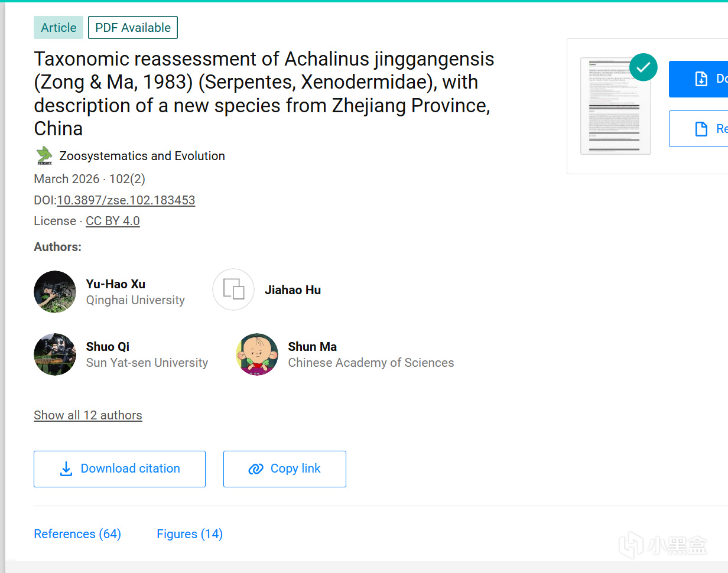Open Yu-Hao Xu's author name link

tap(116, 284)
